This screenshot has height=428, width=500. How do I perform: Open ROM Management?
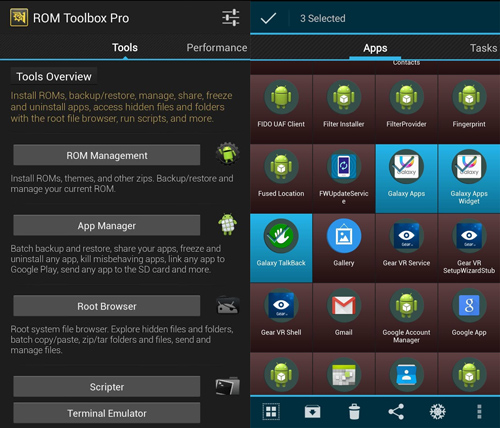coord(107,155)
